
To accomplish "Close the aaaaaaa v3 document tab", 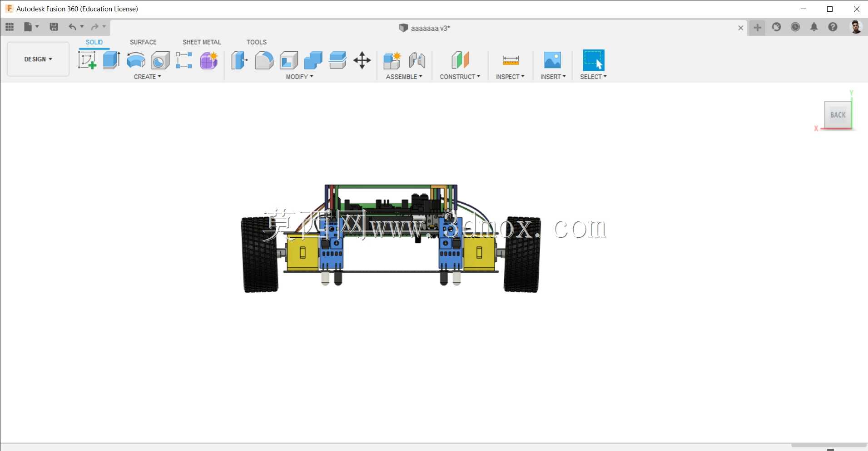I will click(x=741, y=28).
